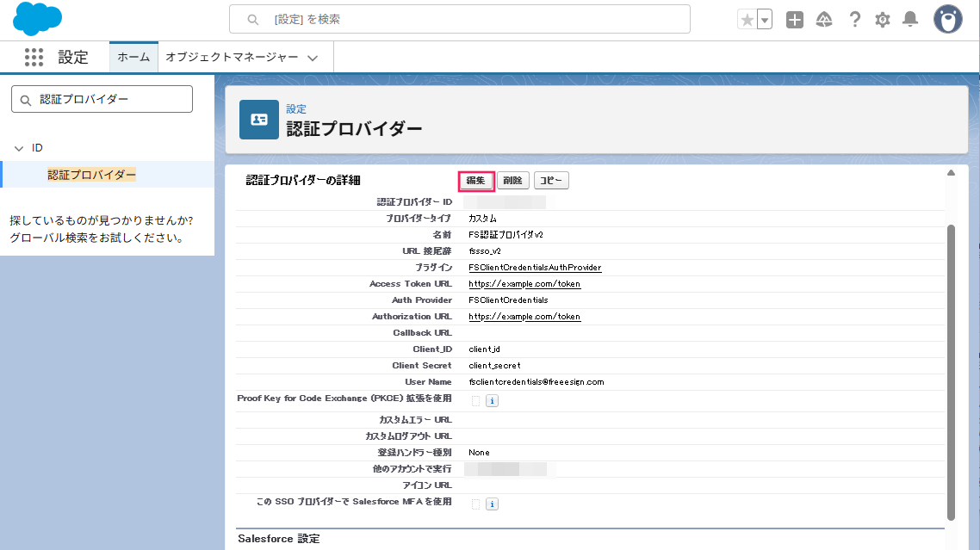The width and height of the screenshot is (980, 550).
Task: Toggle the Salesforce MFA を使用 checkbox
Action: pyautogui.click(x=475, y=504)
